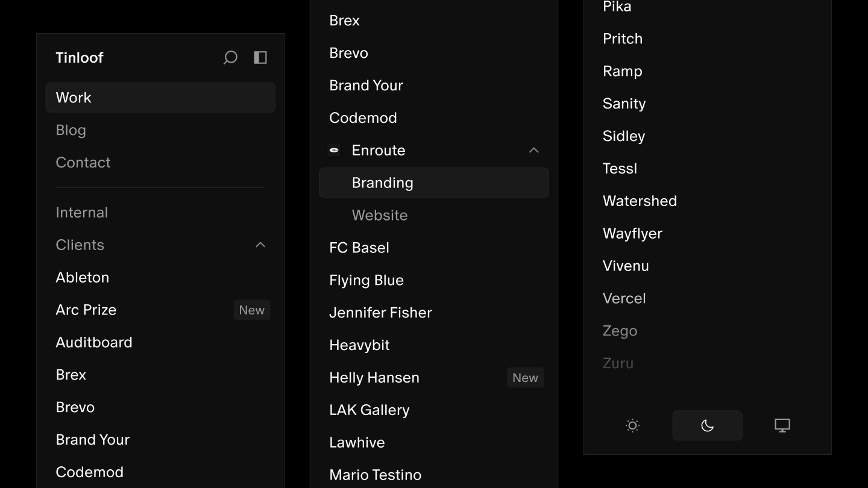The image size is (868, 488).
Task: Click the Tinloof brand title
Action: point(80,58)
